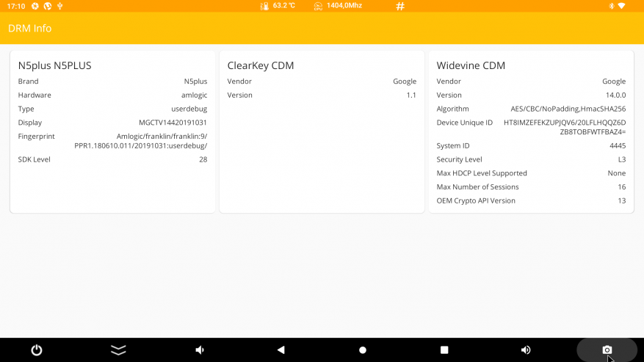Tap the Widevine Version value 14.0.0
Screen dimensions: 644x362
(x=615, y=95)
